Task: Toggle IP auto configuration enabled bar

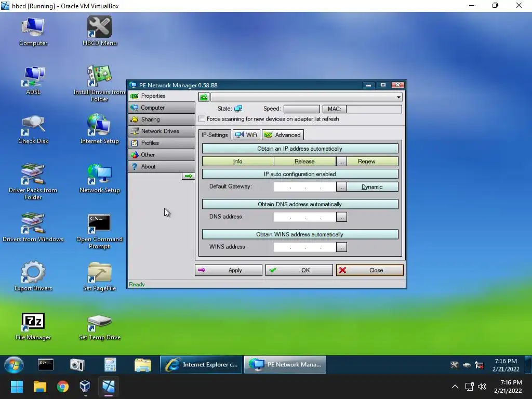Action: (x=300, y=174)
